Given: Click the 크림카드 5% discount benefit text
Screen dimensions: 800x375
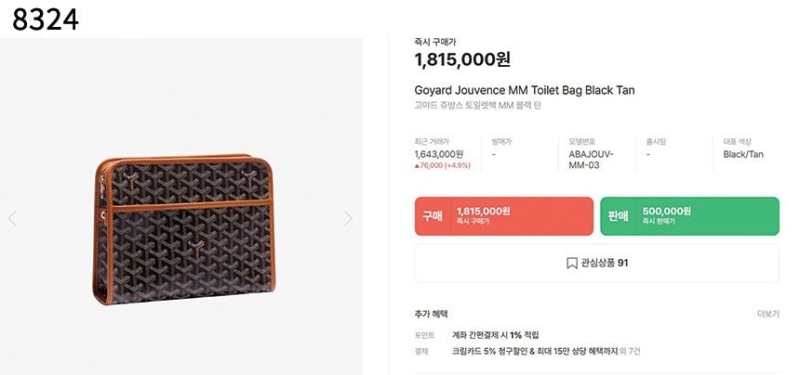Looking at the screenshot, I should 535,351.
